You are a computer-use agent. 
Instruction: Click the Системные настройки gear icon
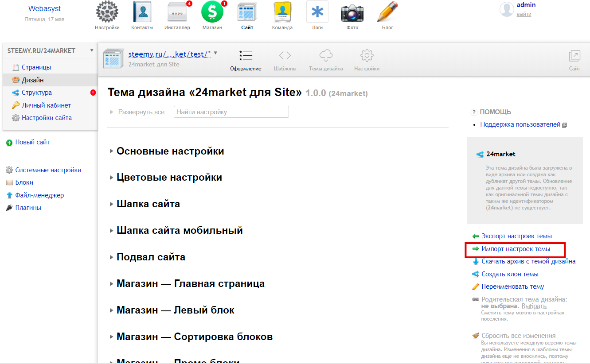(9, 170)
